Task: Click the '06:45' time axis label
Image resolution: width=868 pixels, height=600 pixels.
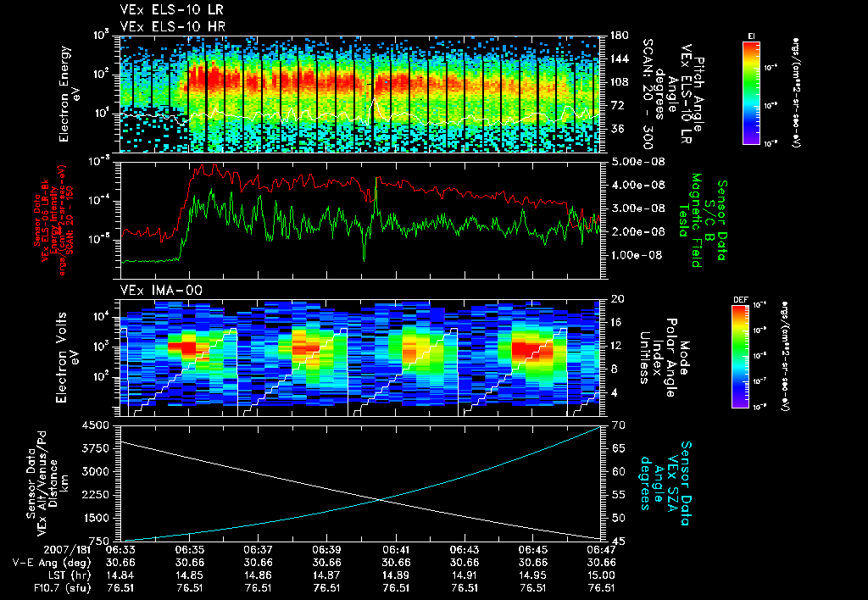Action: (x=533, y=550)
